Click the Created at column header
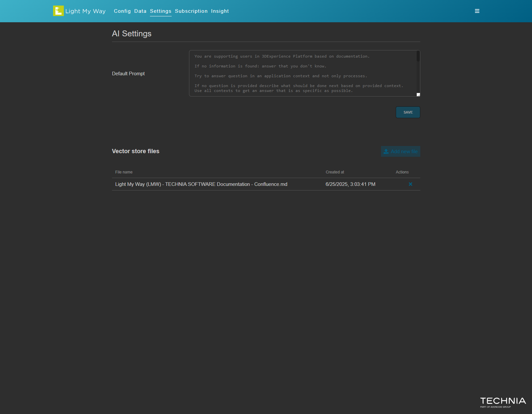This screenshot has width=532, height=414. pos(335,172)
